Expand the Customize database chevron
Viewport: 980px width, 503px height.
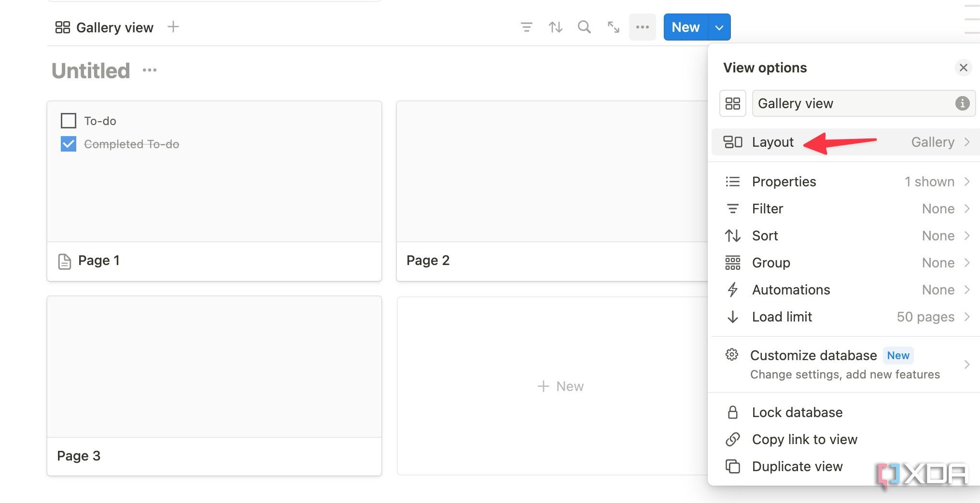tap(967, 364)
